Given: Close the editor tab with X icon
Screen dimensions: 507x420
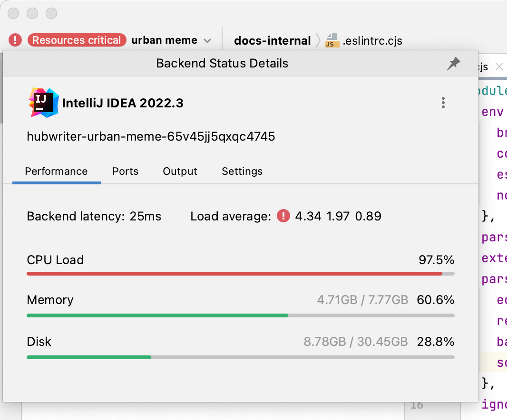Looking at the screenshot, I should (499, 67).
